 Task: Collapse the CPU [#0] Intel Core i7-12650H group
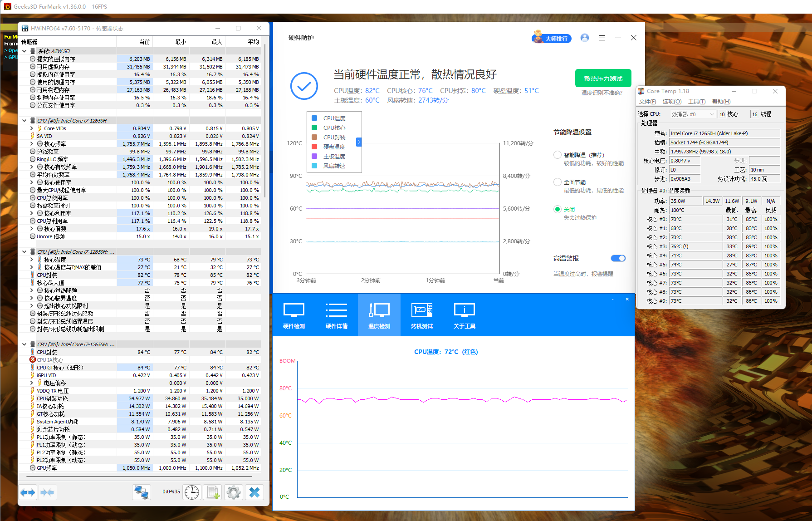(x=24, y=120)
